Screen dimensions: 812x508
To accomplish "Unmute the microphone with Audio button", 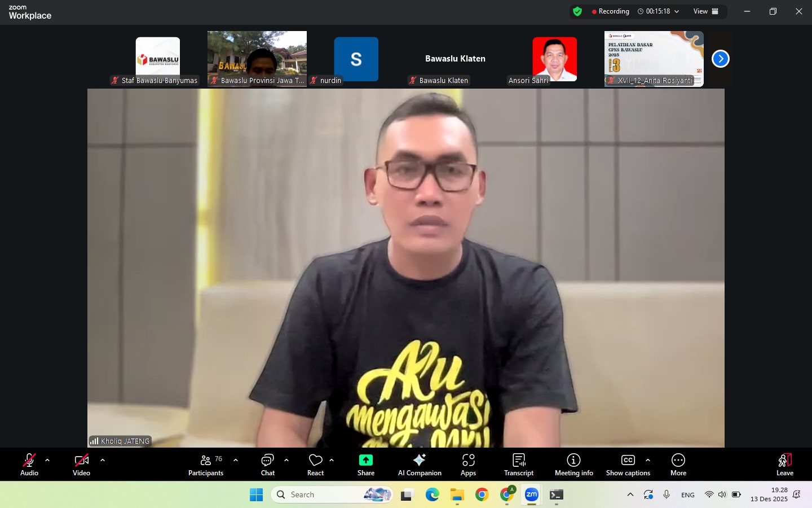I will (x=29, y=465).
